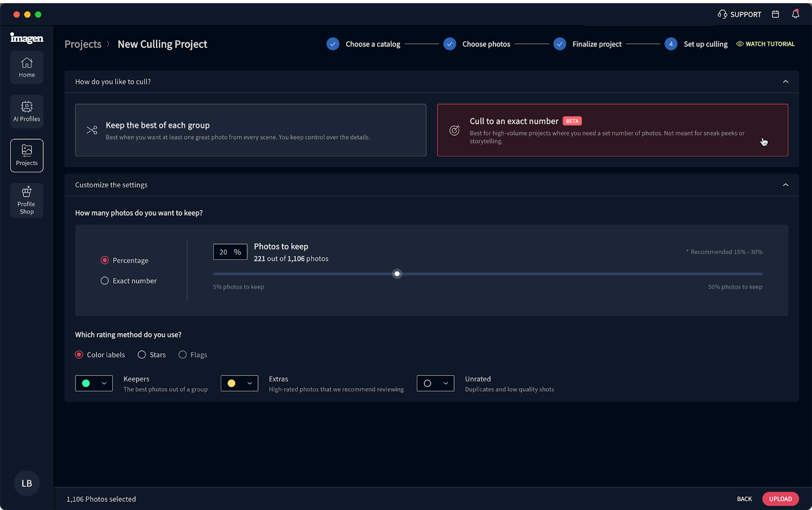Click the percentage input field showing 20
This screenshot has width=812, height=510.
coord(230,251)
